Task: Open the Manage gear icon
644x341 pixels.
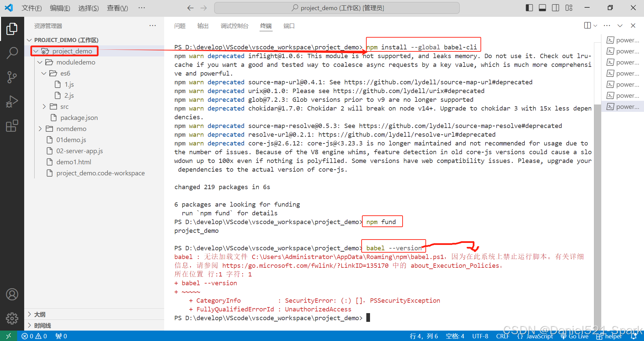Action: coord(12,318)
